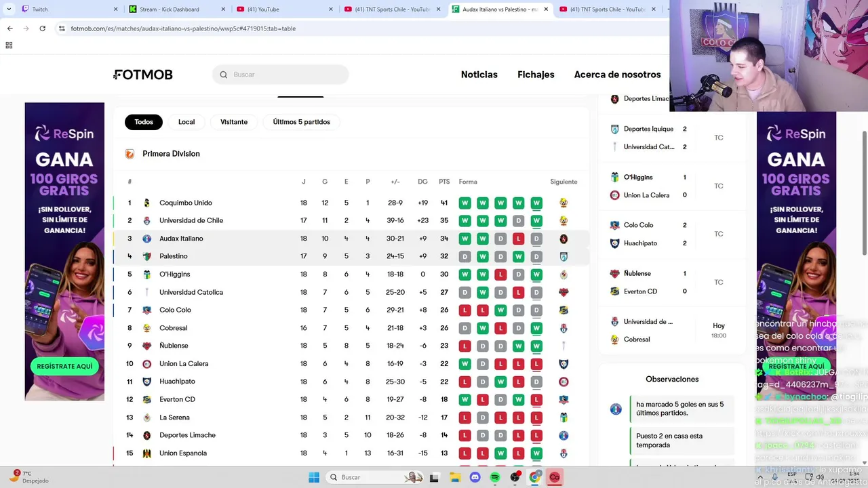Switch to the (41) YouTube tab
868x488 pixels.
[285, 9]
